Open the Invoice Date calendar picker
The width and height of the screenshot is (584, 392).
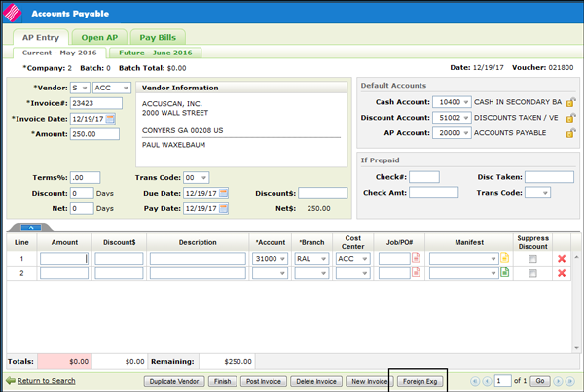pyautogui.click(x=110, y=119)
